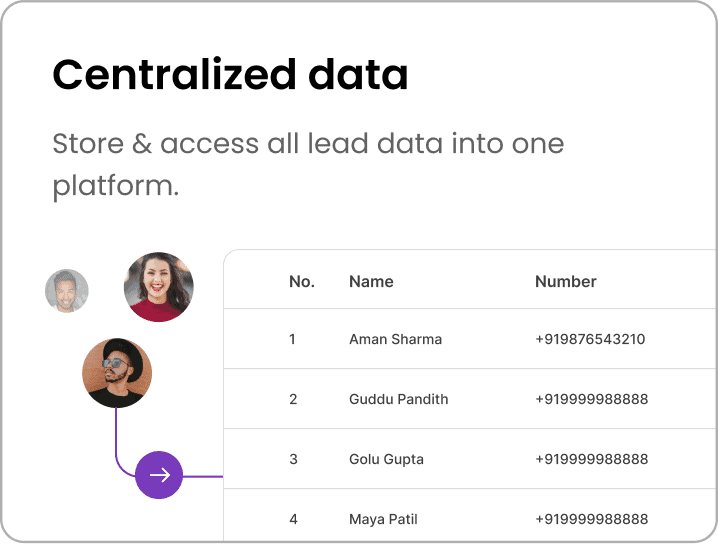Click row number 1 cell

292,339
